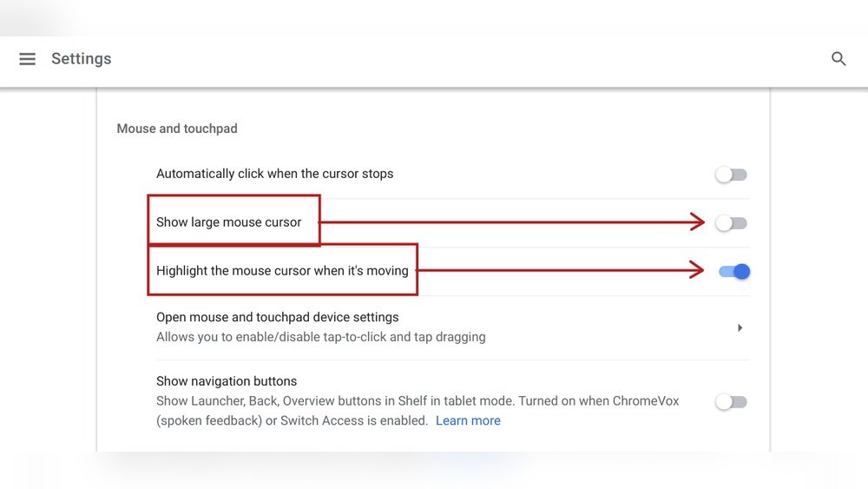Click the Settings page title

[82, 59]
